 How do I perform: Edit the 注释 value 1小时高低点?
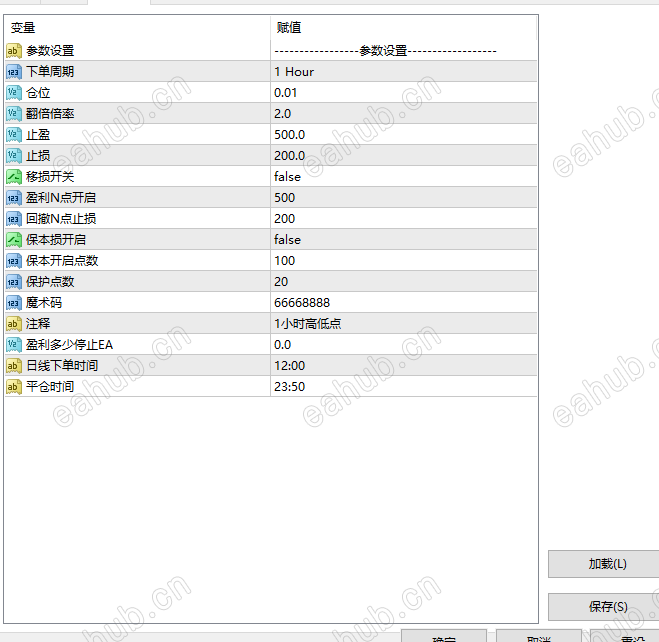click(403, 324)
